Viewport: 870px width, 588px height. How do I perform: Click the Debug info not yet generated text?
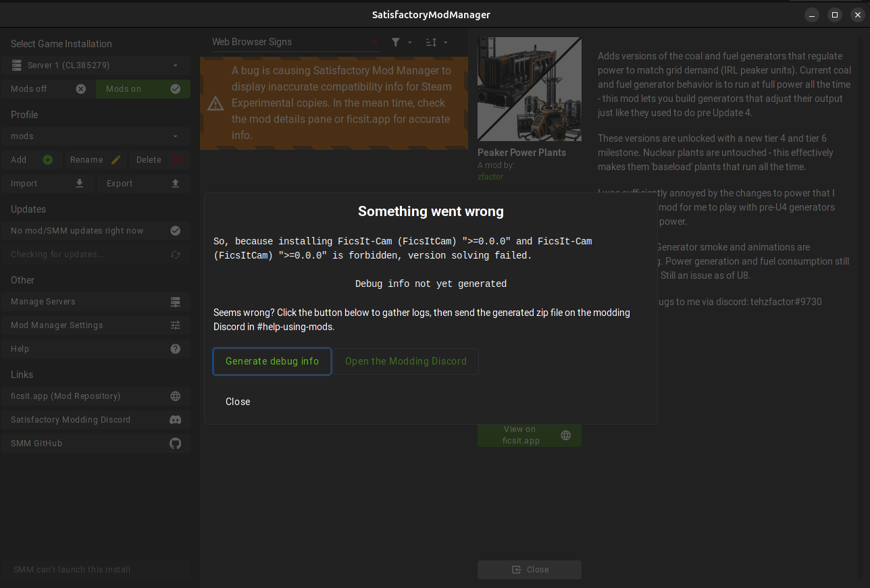[x=431, y=284]
